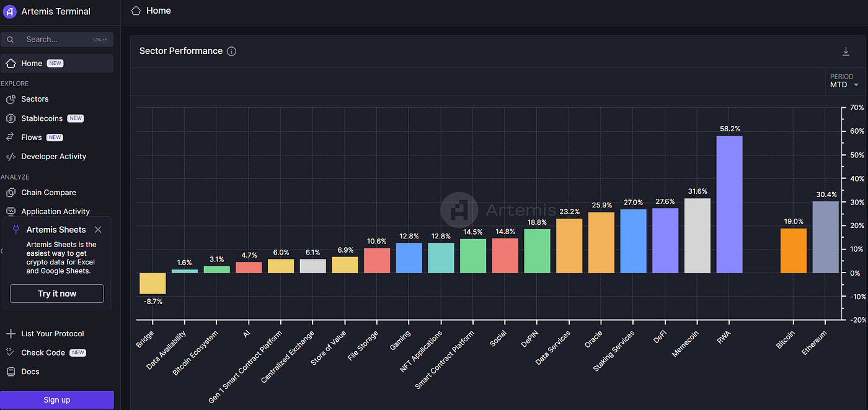Click the Artemis Sheets plug icon
Screen dimensions: 868x410
click(16, 230)
